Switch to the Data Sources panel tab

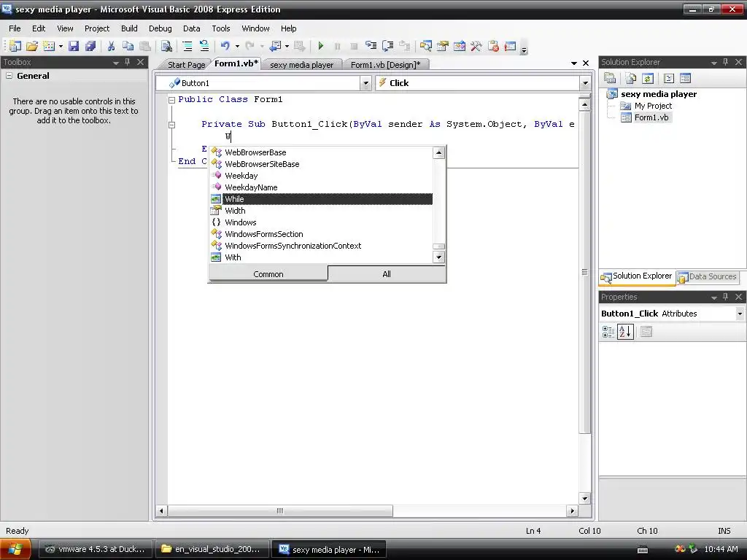point(708,276)
